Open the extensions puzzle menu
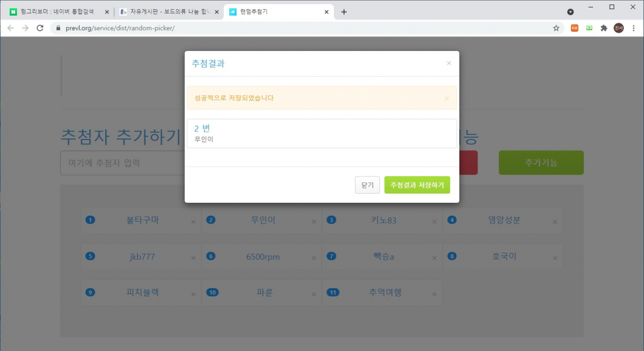This screenshot has width=644, height=351. (x=604, y=28)
